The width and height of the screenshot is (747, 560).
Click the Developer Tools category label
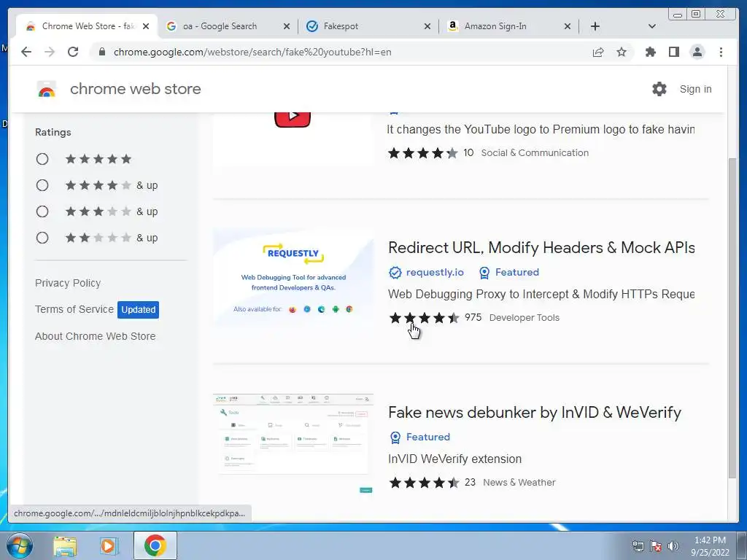click(524, 318)
